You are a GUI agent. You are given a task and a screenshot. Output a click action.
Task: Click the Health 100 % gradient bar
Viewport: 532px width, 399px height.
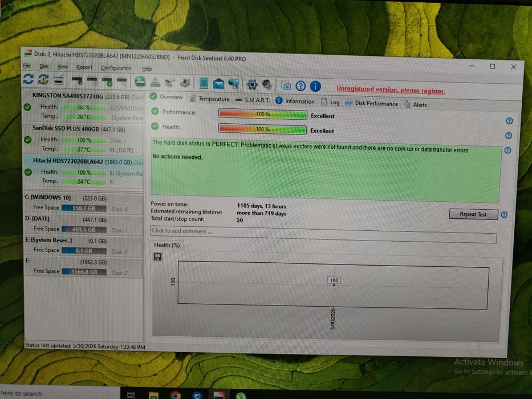[262, 129]
